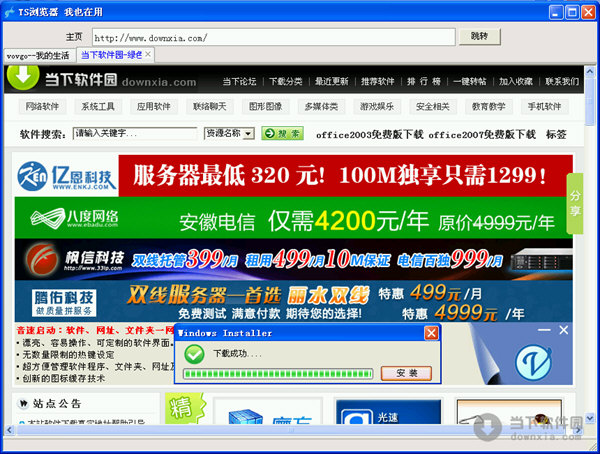Select the 当下软件园-绿色 tab

pos(111,55)
